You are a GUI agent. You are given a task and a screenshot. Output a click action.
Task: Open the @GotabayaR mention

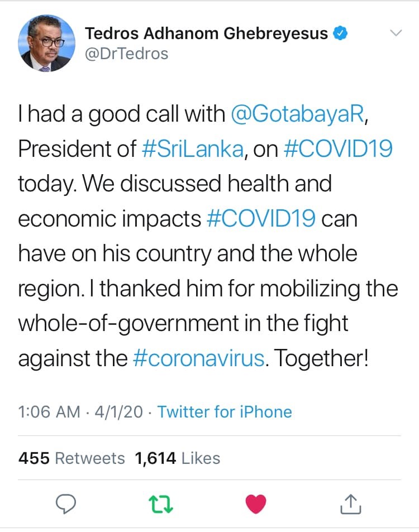click(306, 114)
